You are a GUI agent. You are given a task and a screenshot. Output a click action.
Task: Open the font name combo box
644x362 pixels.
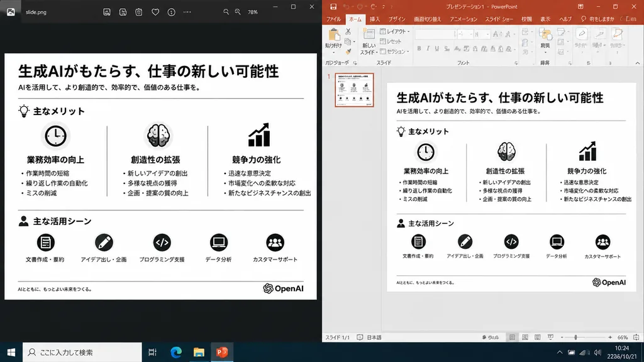click(x=436, y=35)
